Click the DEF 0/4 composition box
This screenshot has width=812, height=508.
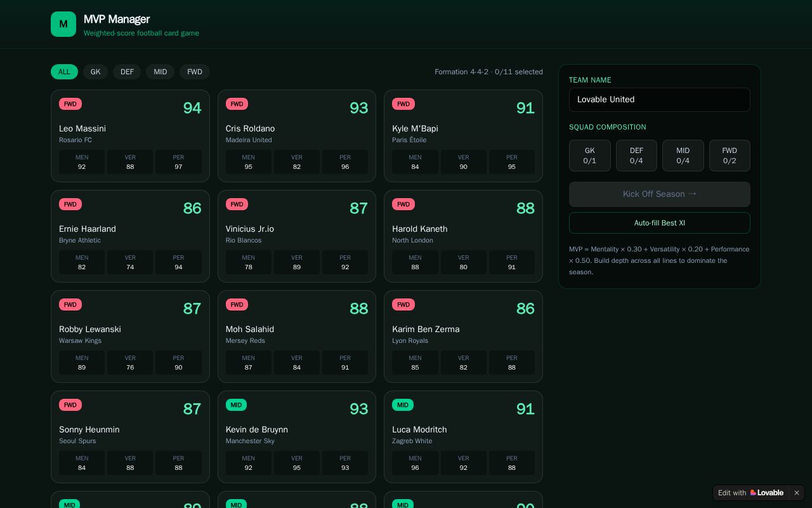(636, 156)
